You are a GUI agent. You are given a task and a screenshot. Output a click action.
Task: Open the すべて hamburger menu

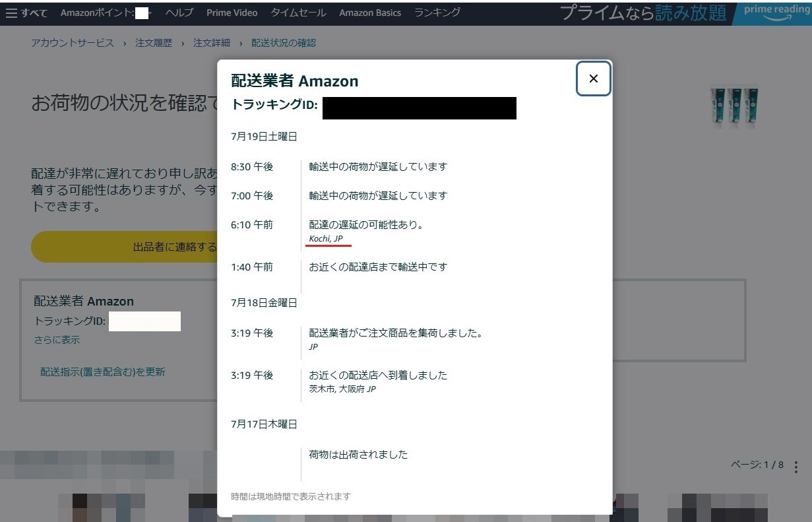pos(26,13)
